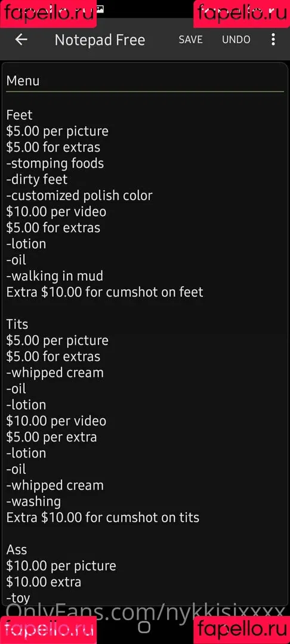Viewport: 290px width, 644px height.
Task: Tap the image notification icon in status bar
Action: click(x=101, y=8)
